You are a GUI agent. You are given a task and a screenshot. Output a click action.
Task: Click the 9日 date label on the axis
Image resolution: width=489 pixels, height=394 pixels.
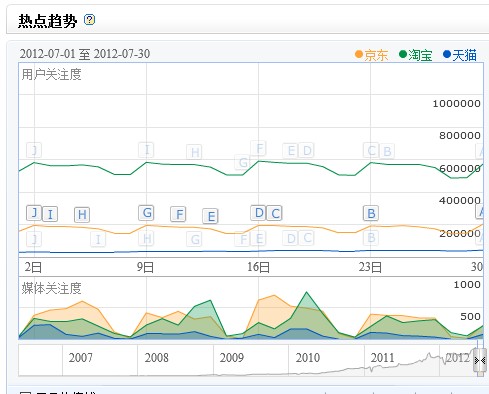145,267
